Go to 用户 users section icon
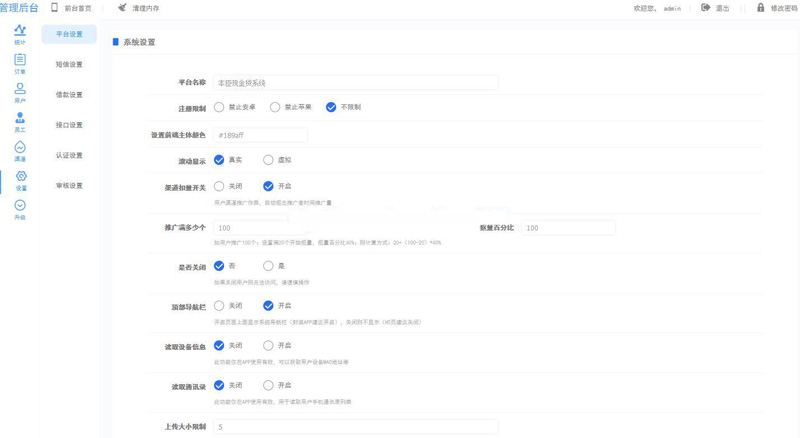 coord(20,90)
